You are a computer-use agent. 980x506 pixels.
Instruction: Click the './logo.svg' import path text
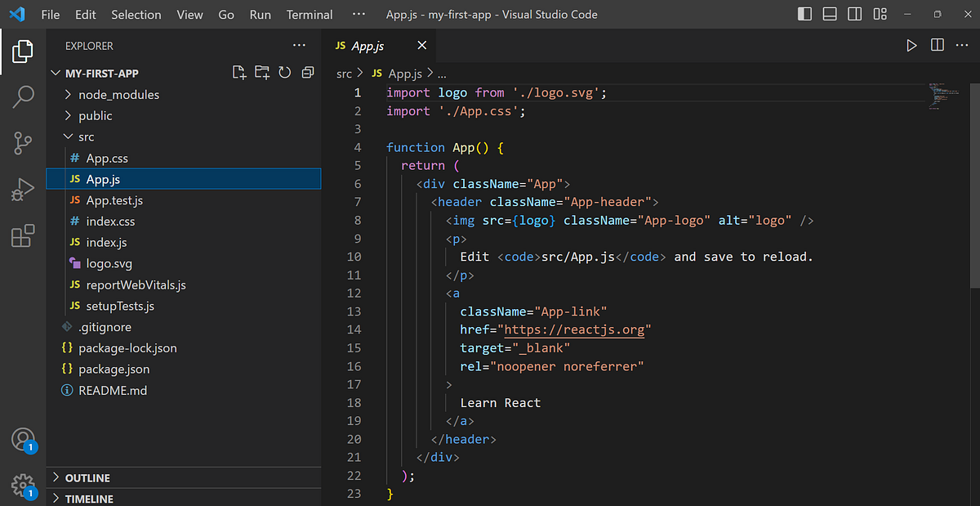pyautogui.click(x=556, y=93)
